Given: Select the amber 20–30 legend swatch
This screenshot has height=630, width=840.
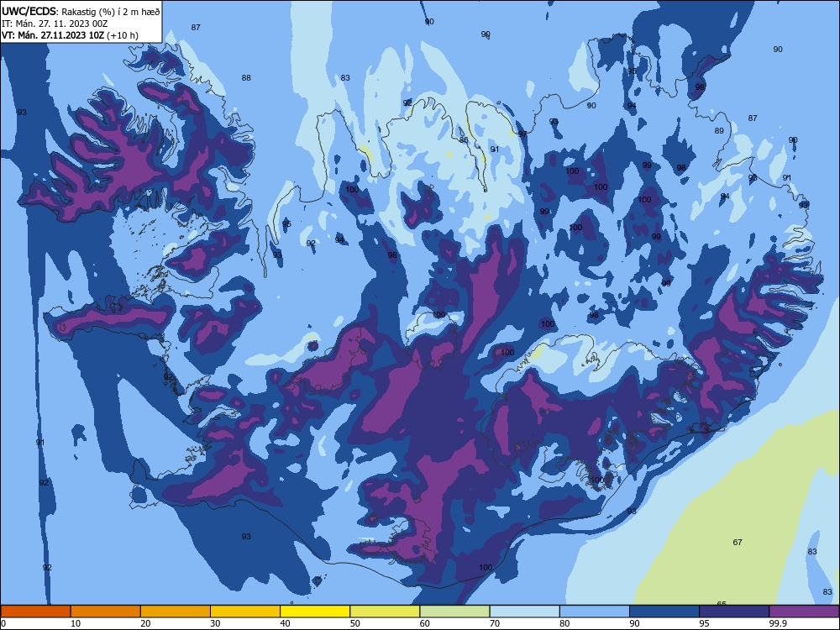Looking at the screenshot, I should tap(176, 612).
